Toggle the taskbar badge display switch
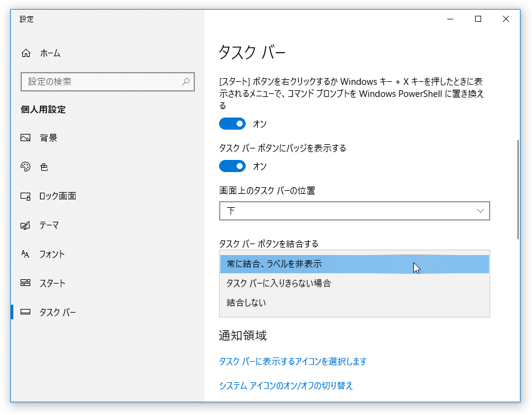532x415 pixels. 232,166
